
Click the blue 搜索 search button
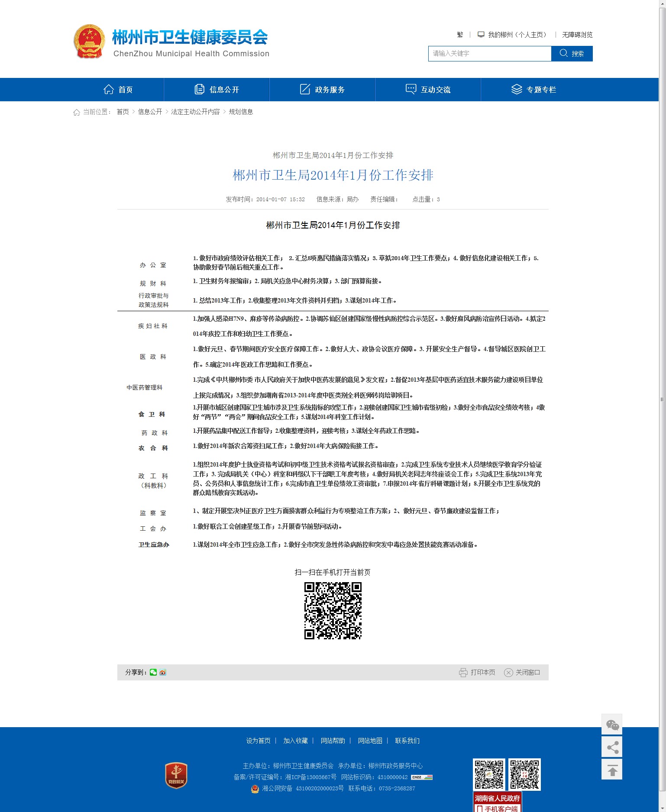coord(572,54)
